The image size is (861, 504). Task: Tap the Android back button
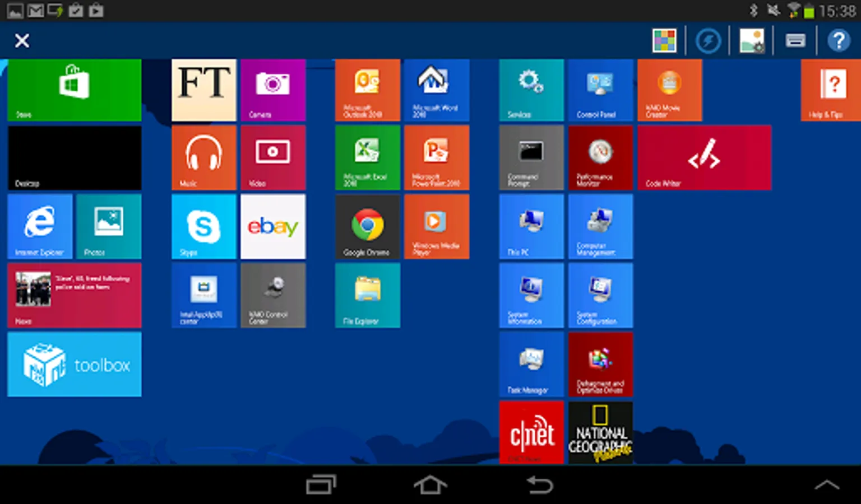click(540, 484)
